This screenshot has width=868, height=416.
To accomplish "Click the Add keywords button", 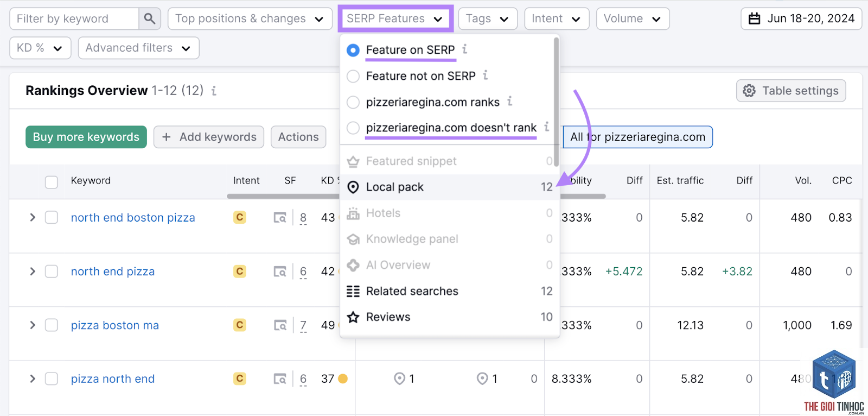I will coord(209,137).
